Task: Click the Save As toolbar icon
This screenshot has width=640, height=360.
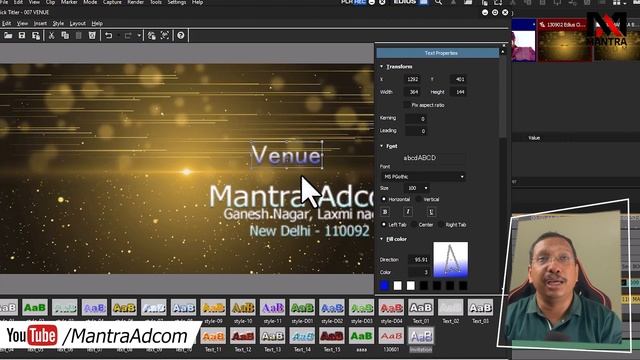Action: pyautogui.click(x=36, y=36)
